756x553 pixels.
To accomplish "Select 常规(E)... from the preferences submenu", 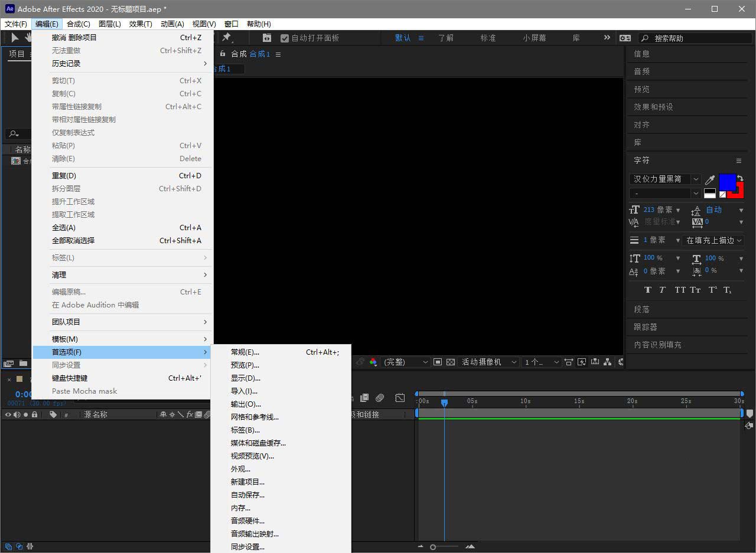I will [x=245, y=352].
